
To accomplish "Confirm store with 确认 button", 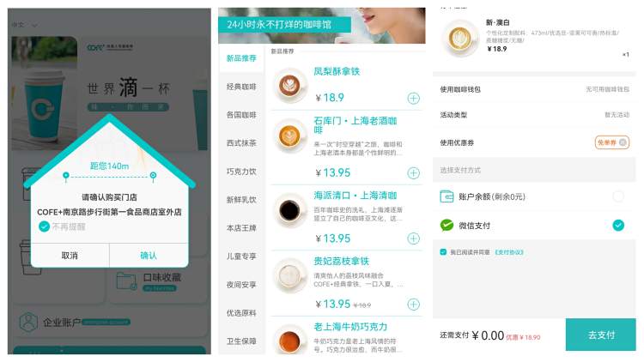I will pos(149,256).
